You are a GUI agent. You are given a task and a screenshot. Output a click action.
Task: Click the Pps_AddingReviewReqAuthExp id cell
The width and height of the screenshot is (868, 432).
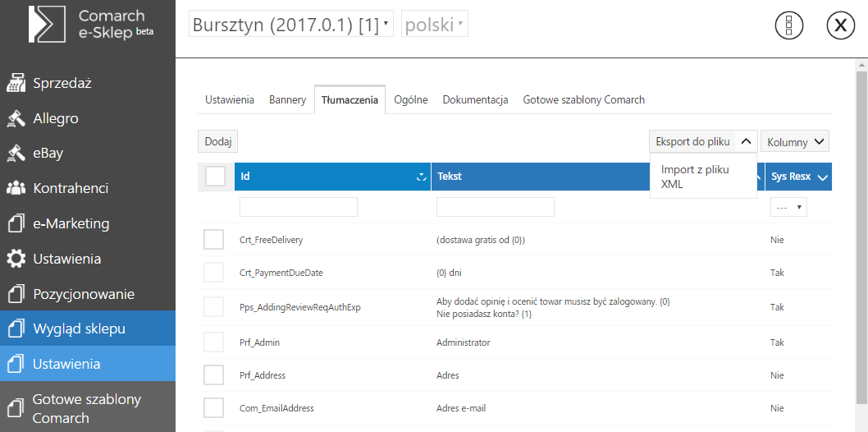tap(300, 307)
